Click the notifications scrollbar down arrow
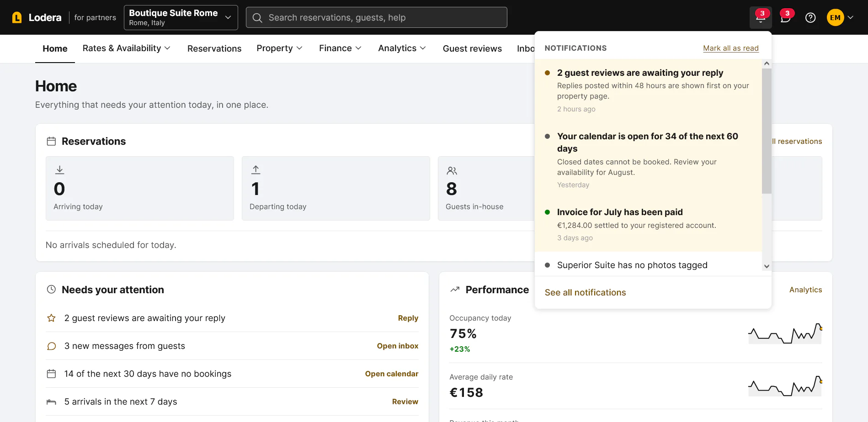The width and height of the screenshot is (868, 422). (767, 266)
